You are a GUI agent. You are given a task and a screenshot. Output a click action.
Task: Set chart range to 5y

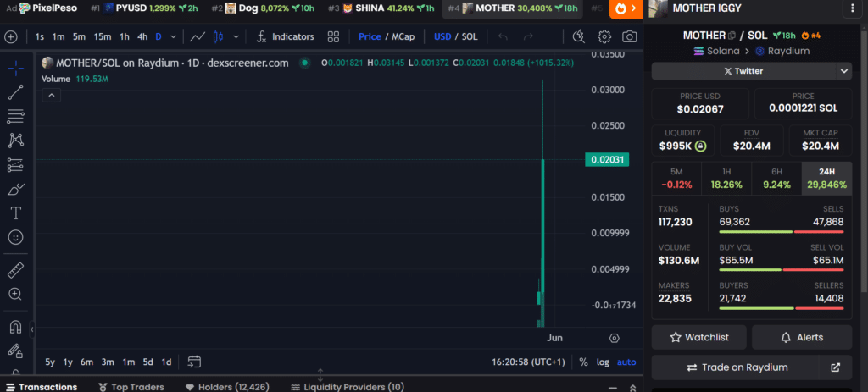[x=50, y=362]
